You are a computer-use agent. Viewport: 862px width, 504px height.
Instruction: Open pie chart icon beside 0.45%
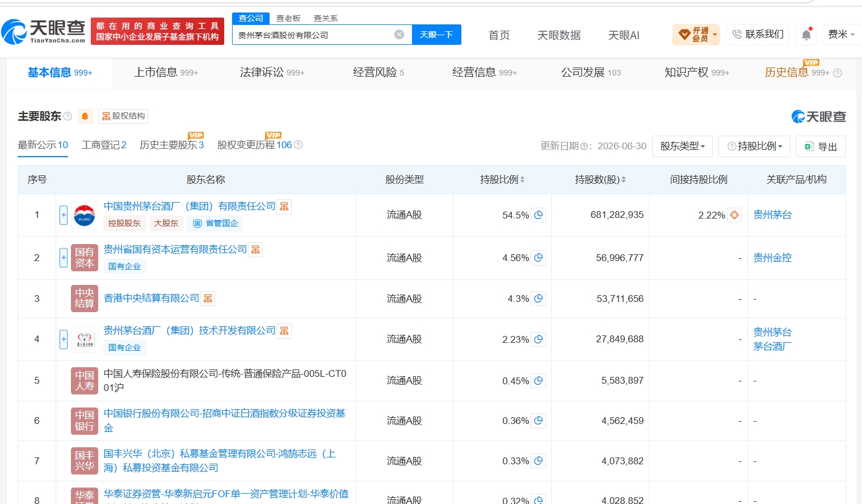pyautogui.click(x=539, y=381)
